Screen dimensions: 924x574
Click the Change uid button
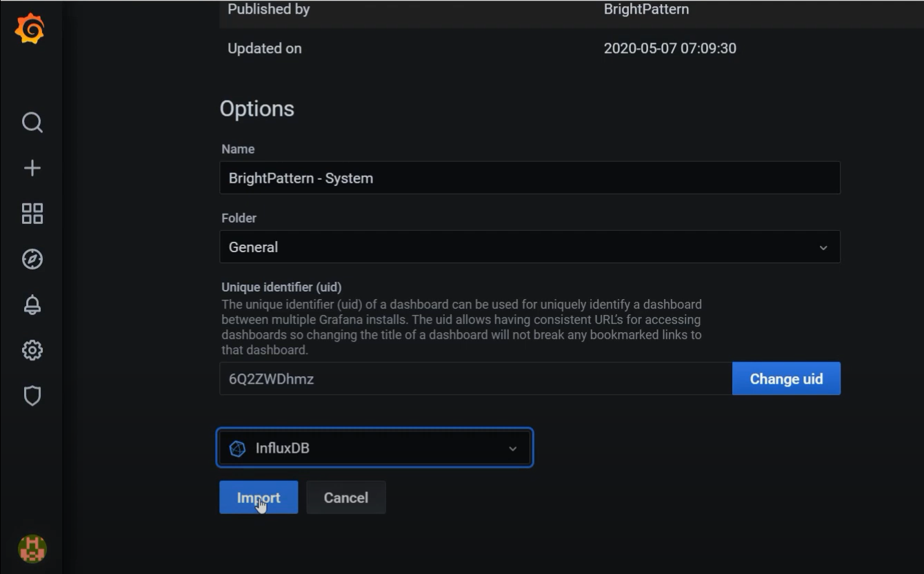click(786, 379)
